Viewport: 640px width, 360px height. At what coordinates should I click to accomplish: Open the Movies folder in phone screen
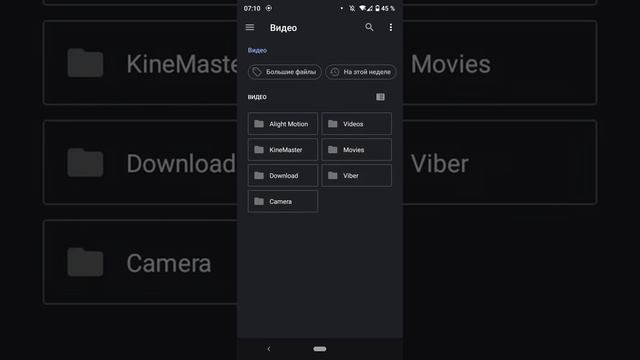pos(356,150)
